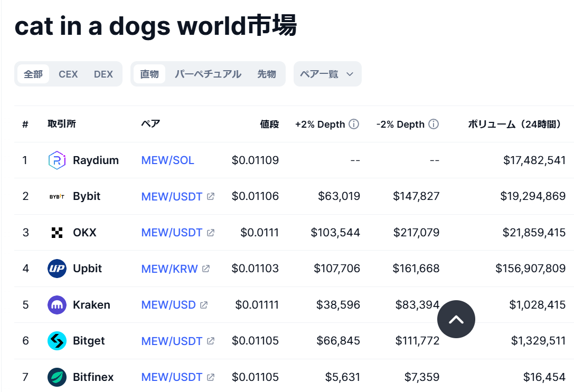Expand the ペア一覧 dropdown
Screen dimensions: 574x392
pos(327,74)
